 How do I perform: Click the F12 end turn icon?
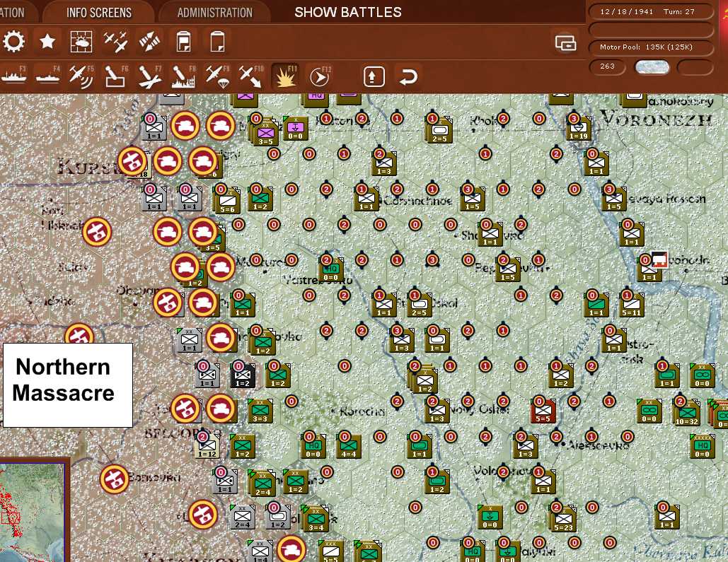pyautogui.click(x=320, y=76)
